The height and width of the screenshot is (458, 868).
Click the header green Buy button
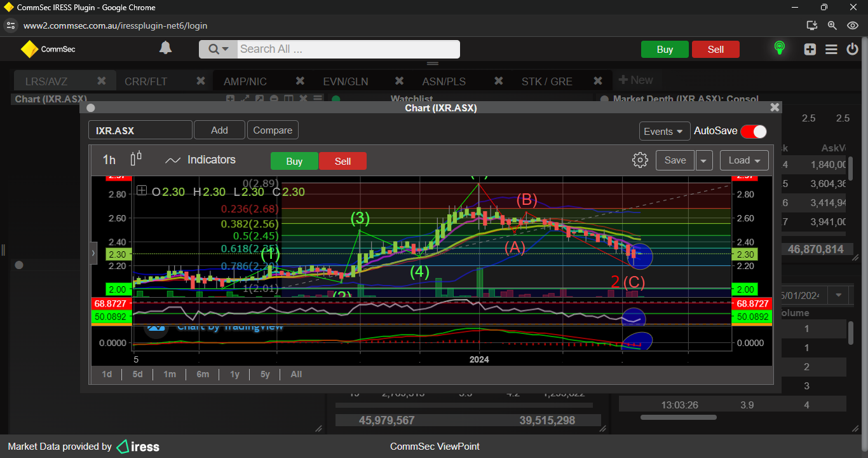665,50
